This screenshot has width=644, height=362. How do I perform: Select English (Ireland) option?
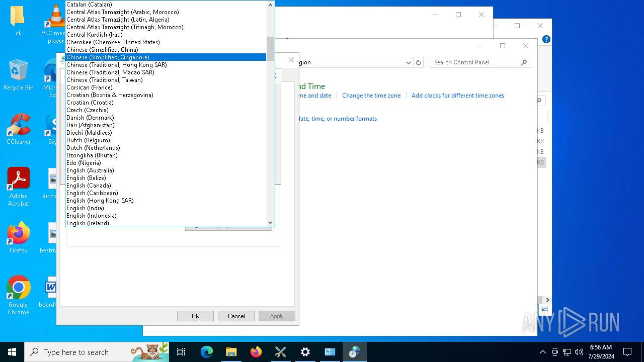tap(166, 223)
